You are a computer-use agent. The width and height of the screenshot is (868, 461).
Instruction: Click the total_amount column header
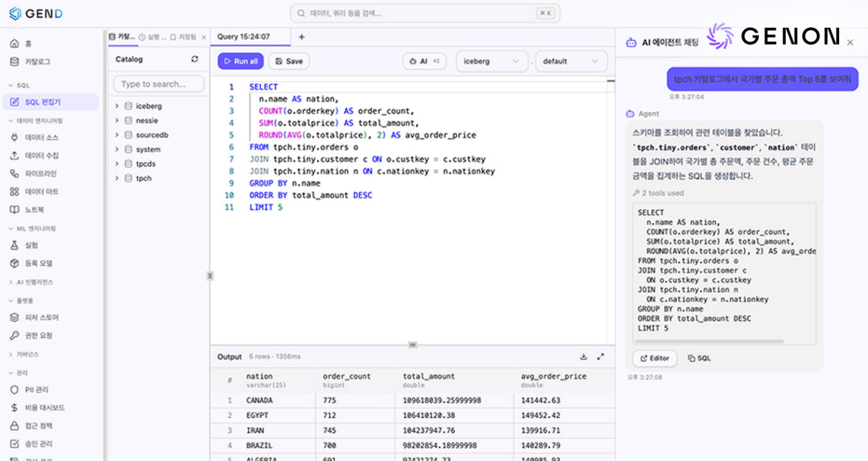(x=454, y=380)
